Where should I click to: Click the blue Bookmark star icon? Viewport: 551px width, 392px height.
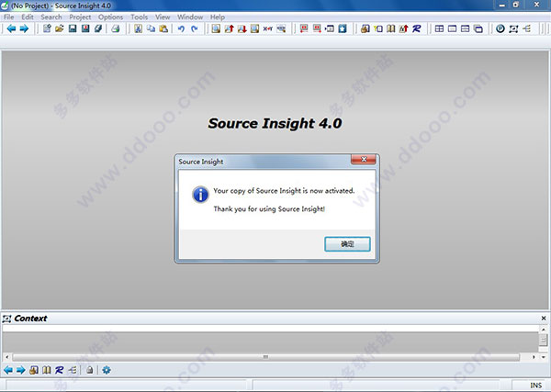(343, 28)
